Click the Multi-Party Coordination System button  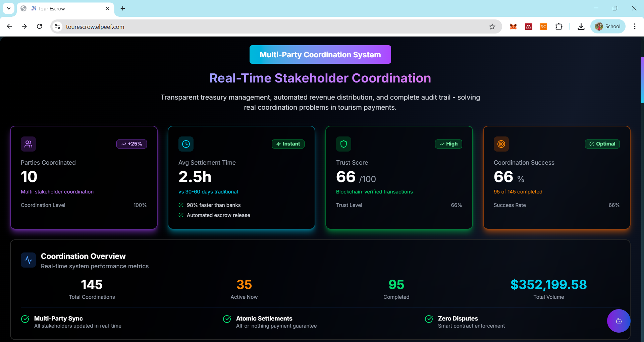click(320, 55)
